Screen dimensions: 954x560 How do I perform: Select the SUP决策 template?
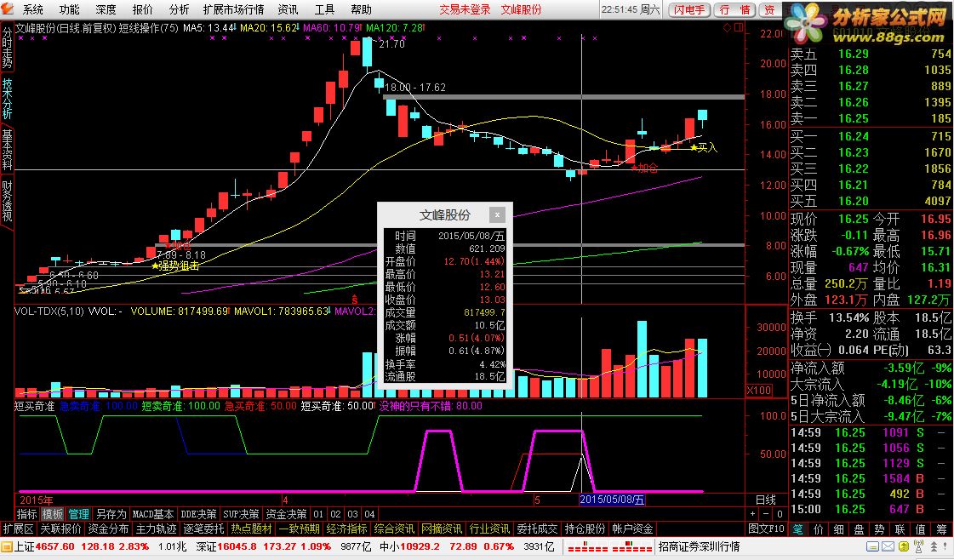(x=241, y=514)
